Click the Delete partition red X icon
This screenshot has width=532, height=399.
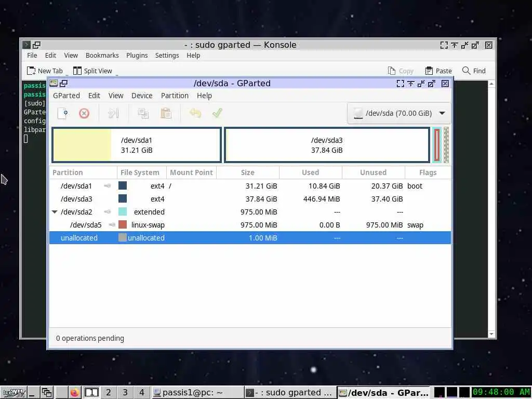pyautogui.click(x=84, y=113)
